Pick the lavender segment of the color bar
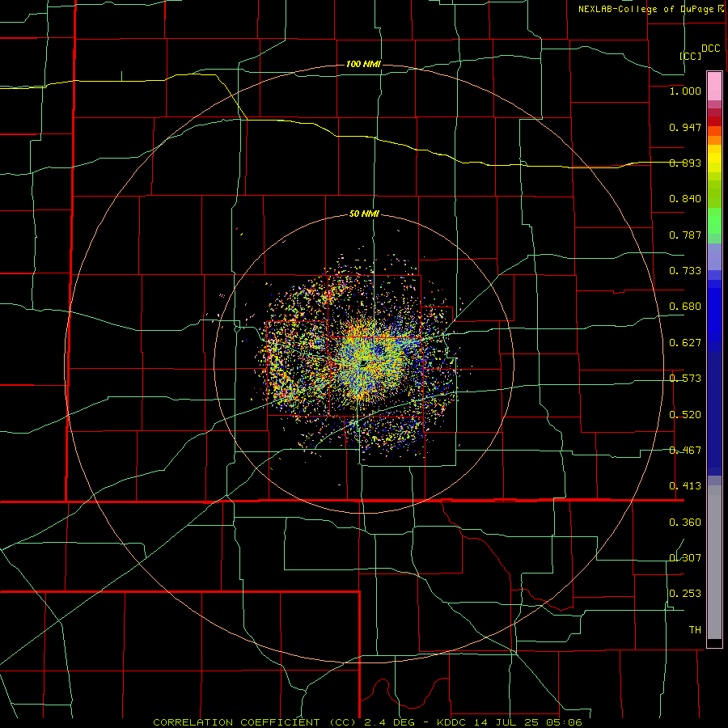728x728 pixels. tap(714, 256)
